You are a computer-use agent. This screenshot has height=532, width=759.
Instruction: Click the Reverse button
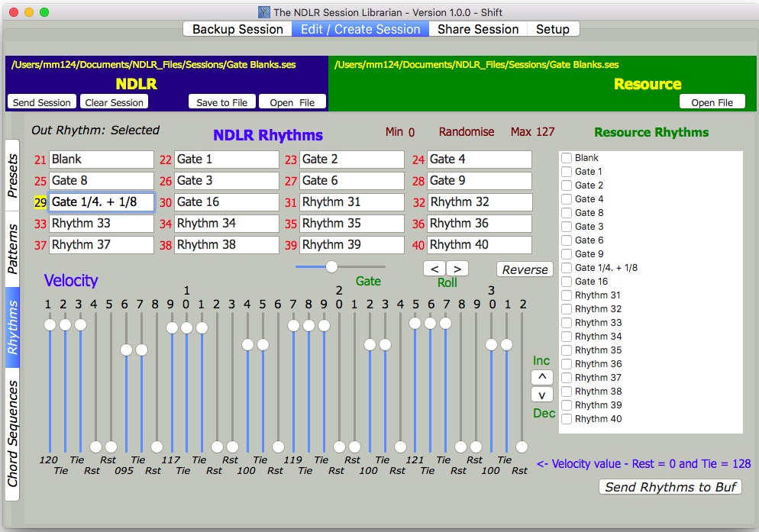(525, 269)
